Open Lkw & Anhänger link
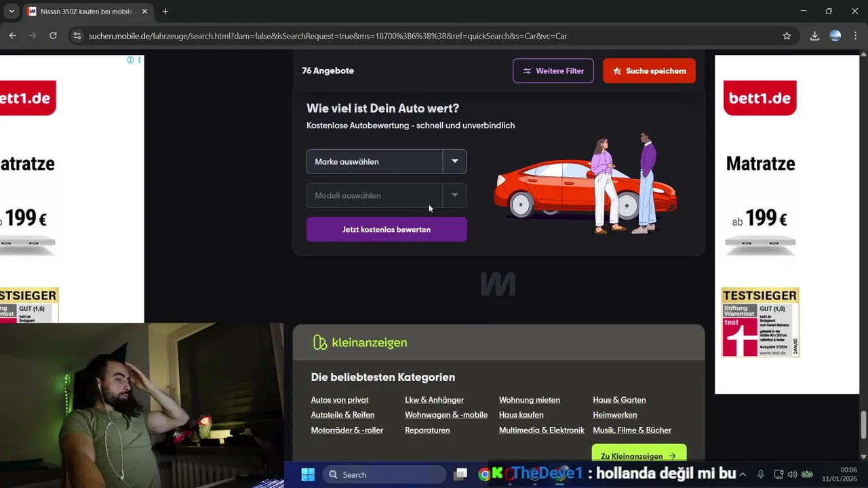The image size is (868, 488). pyautogui.click(x=434, y=400)
